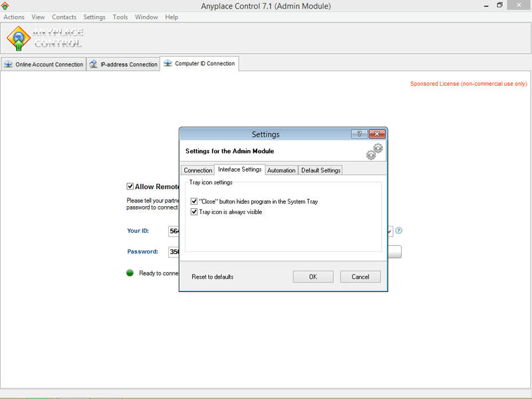Click the app icon in the title bar

click(x=5, y=6)
